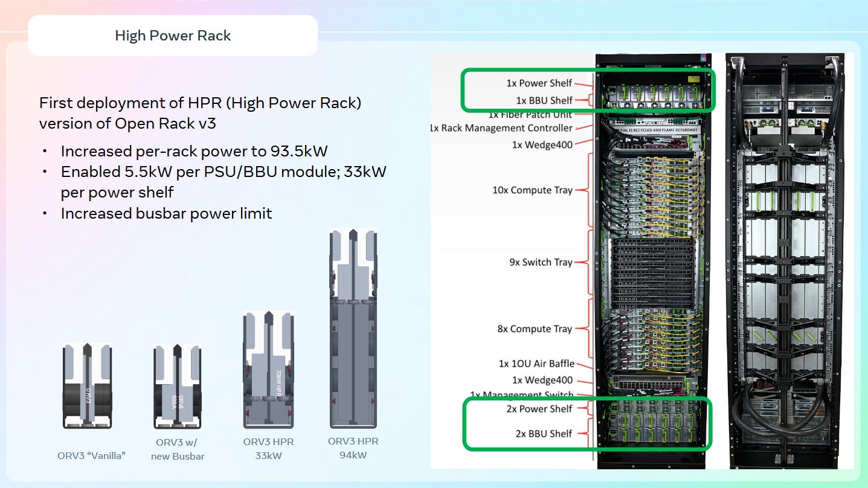The width and height of the screenshot is (868, 488).
Task: Click the "1x 1OU Air Baffle" label
Action: tap(536, 364)
